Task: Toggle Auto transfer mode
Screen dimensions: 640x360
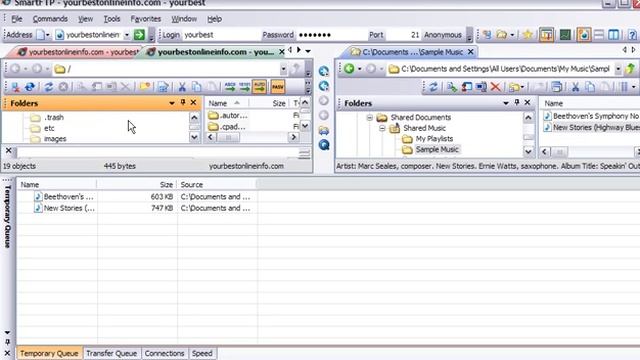Action: pos(260,87)
